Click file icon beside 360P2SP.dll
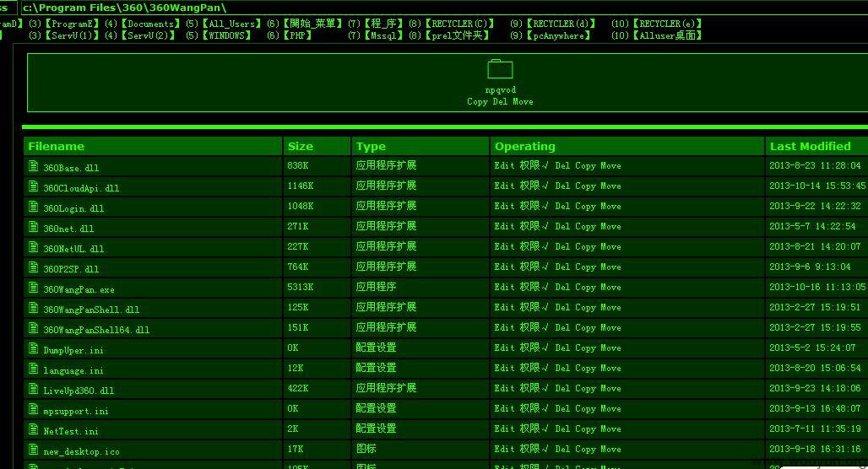The image size is (868, 469). click(34, 267)
